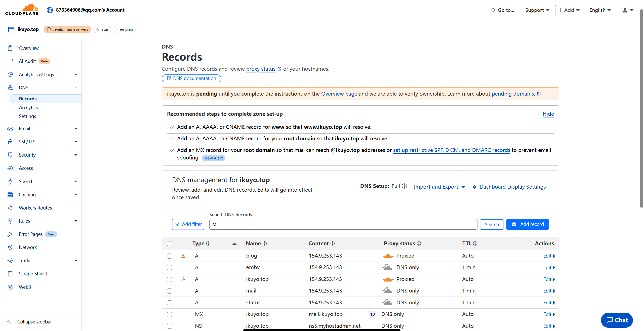The image size is (644, 331).
Task: Edit the emby A record
Action: (x=549, y=268)
